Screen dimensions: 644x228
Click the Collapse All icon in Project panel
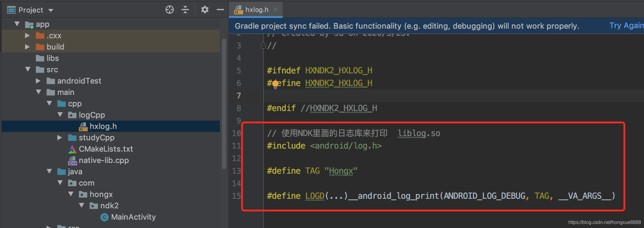tap(185, 10)
